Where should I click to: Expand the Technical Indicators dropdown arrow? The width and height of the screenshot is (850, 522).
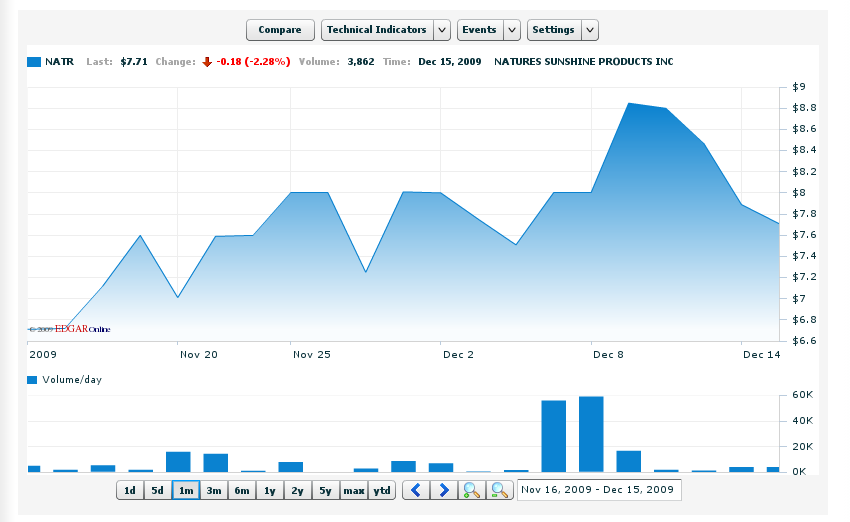click(x=442, y=30)
